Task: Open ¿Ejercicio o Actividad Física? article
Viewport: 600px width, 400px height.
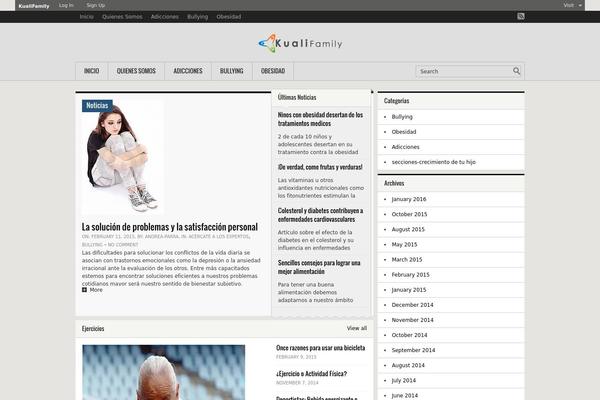Action: (x=311, y=374)
